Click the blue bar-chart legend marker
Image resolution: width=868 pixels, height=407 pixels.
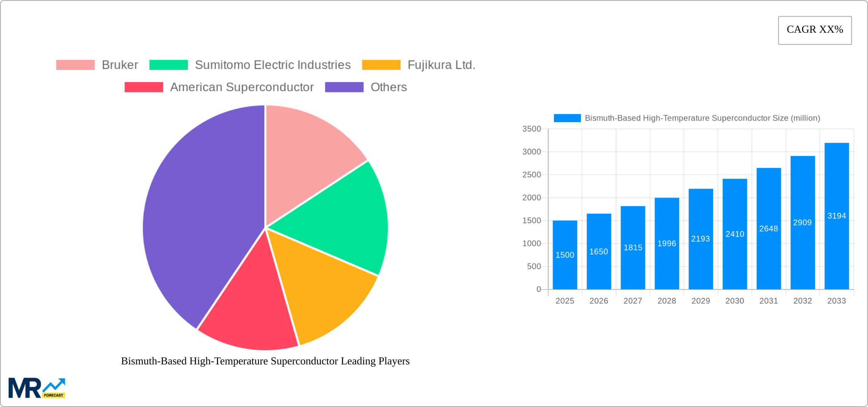point(567,118)
